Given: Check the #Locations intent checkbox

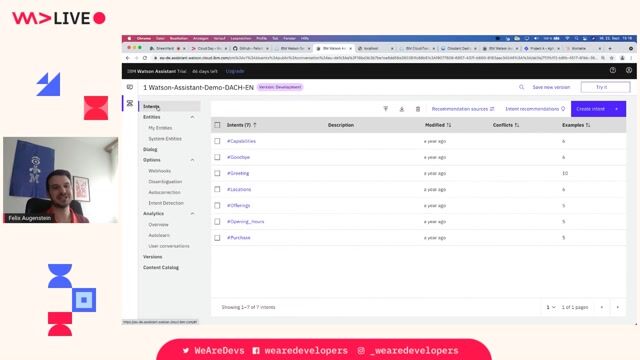Looking at the screenshot, I should pyautogui.click(x=217, y=189).
